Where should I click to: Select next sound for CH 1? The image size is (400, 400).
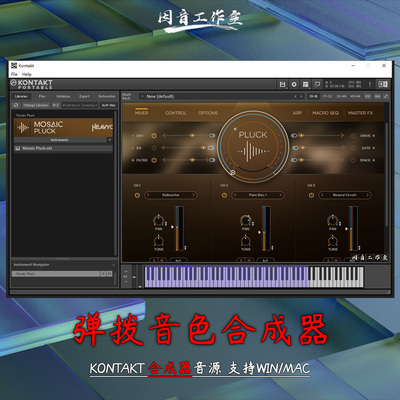193,195
